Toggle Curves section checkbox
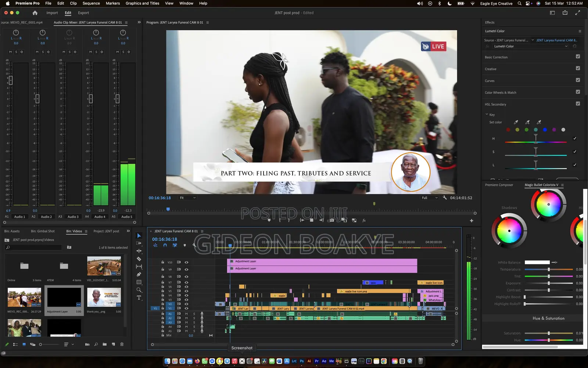The image size is (588, 368). 578,80
